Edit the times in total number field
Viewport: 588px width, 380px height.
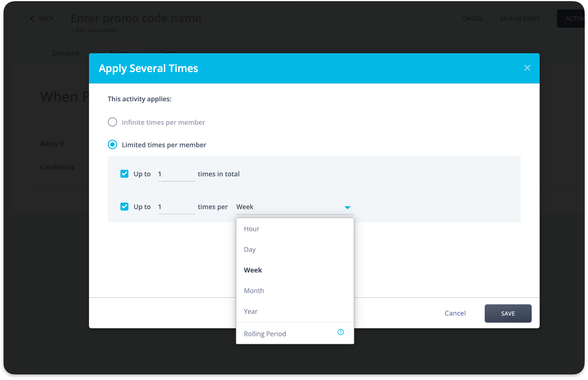click(x=176, y=174)
